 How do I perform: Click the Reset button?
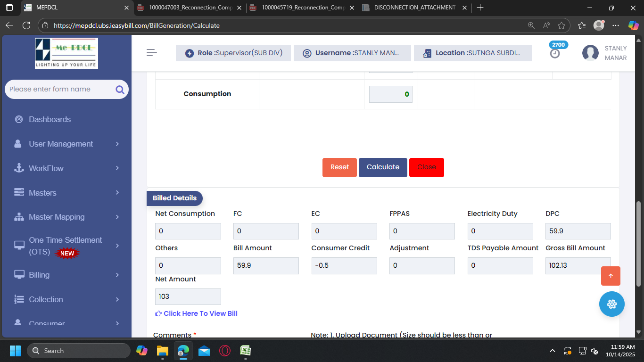point(339,167)
